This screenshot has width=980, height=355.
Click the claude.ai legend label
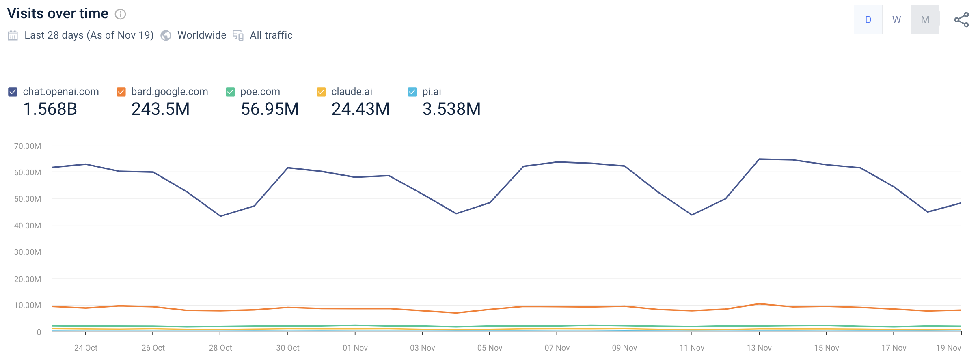click(352, 92)
